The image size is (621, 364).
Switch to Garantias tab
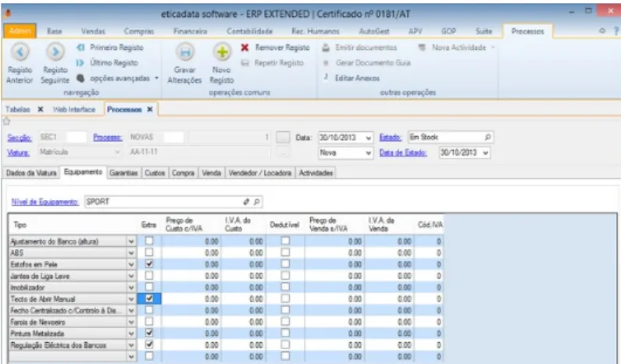[x=123, y=173]
